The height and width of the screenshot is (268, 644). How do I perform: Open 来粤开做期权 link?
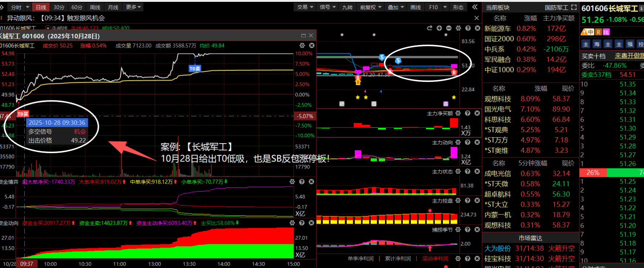coord(629,56)
